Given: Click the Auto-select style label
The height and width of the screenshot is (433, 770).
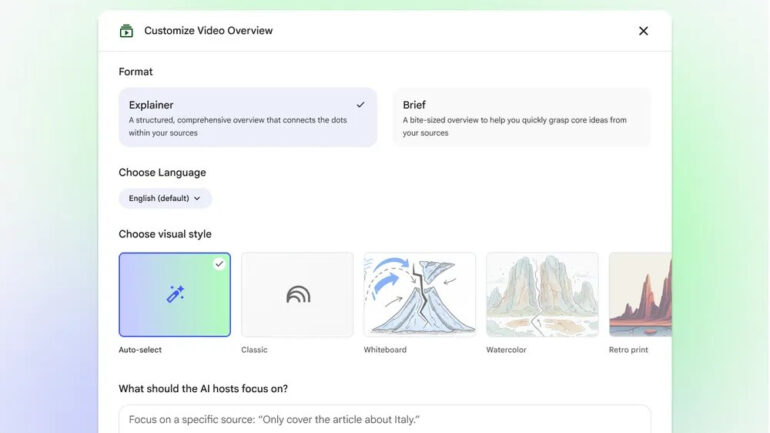Looking at the screenshot, I should point(140,350).
